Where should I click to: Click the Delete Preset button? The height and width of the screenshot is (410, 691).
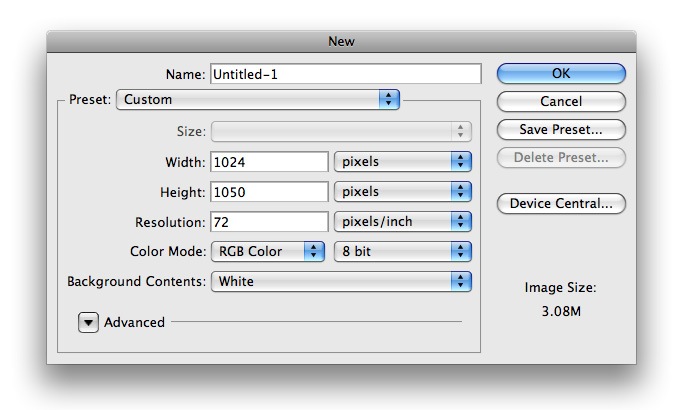click(x=561, y=157)
